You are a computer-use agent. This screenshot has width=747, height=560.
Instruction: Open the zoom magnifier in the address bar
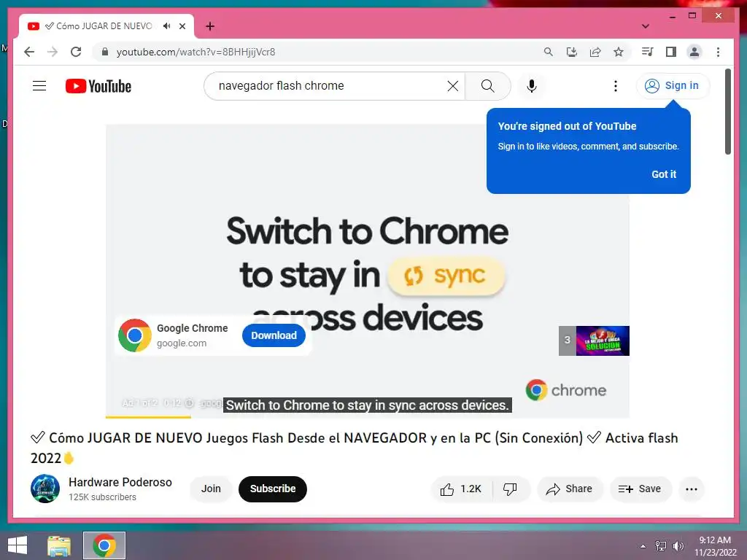(x=549, y=52)
